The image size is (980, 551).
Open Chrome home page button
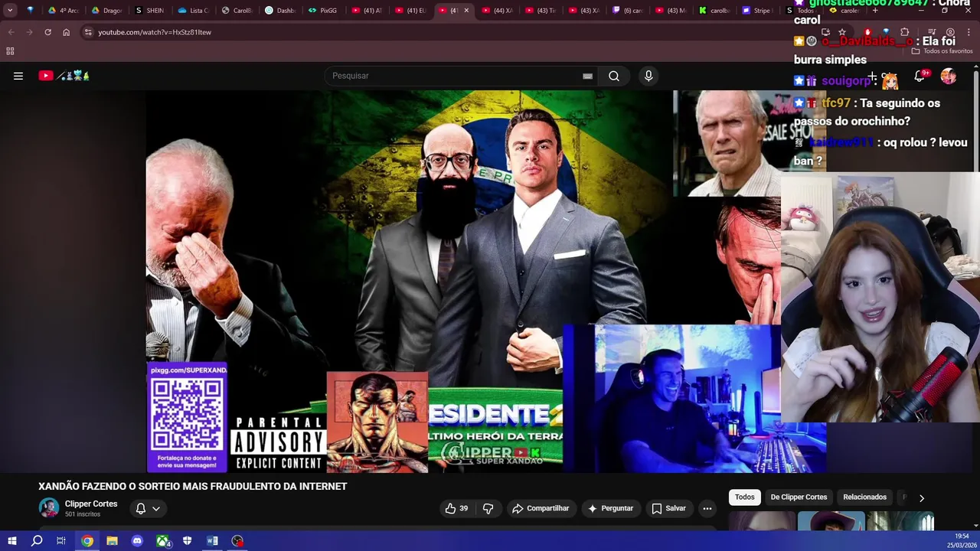66,32
